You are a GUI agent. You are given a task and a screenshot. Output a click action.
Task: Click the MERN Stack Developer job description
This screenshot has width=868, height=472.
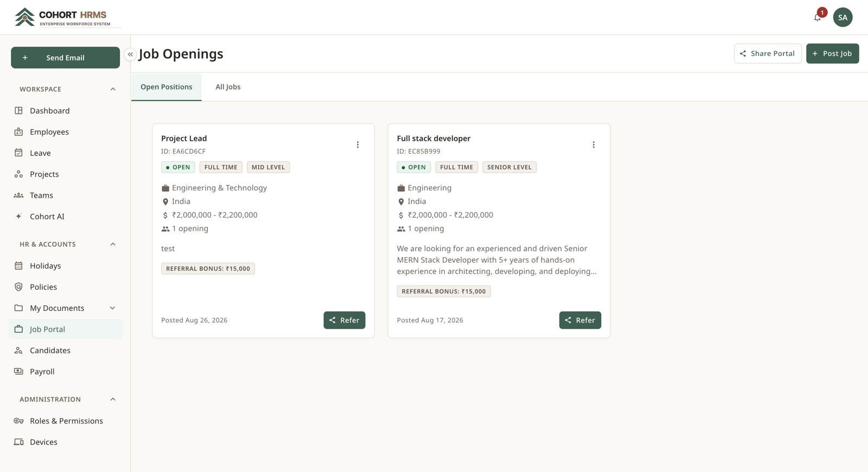(497, 260)
